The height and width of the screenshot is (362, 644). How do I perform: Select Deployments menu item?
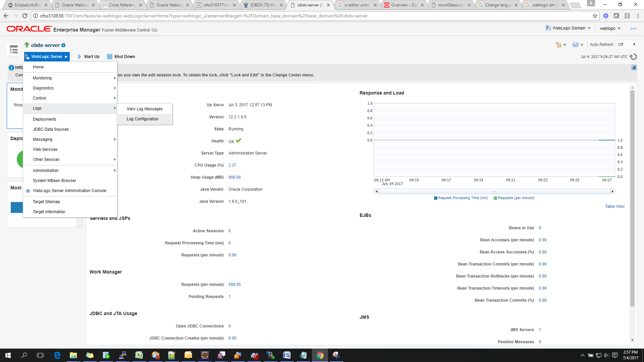pyautogui.click(x=70, y=119)
